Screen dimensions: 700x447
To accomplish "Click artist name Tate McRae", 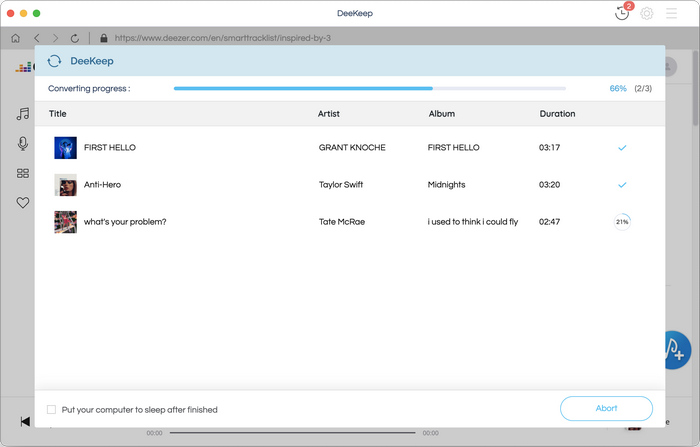I will tap(342, 221).
